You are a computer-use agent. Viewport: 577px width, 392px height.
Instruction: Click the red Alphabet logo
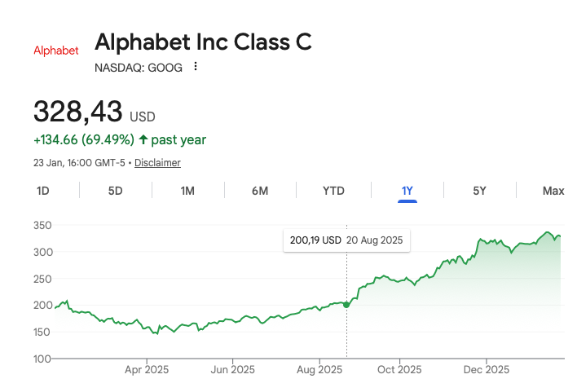tap(56, 51)
